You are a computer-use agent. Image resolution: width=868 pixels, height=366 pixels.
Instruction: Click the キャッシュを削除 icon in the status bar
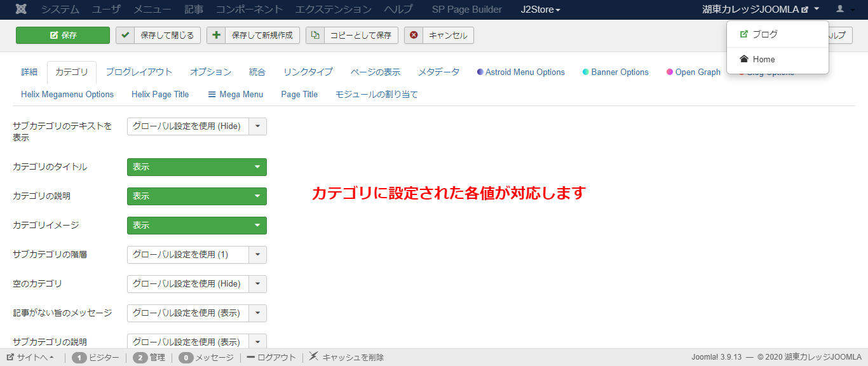[x=314, y=357]
